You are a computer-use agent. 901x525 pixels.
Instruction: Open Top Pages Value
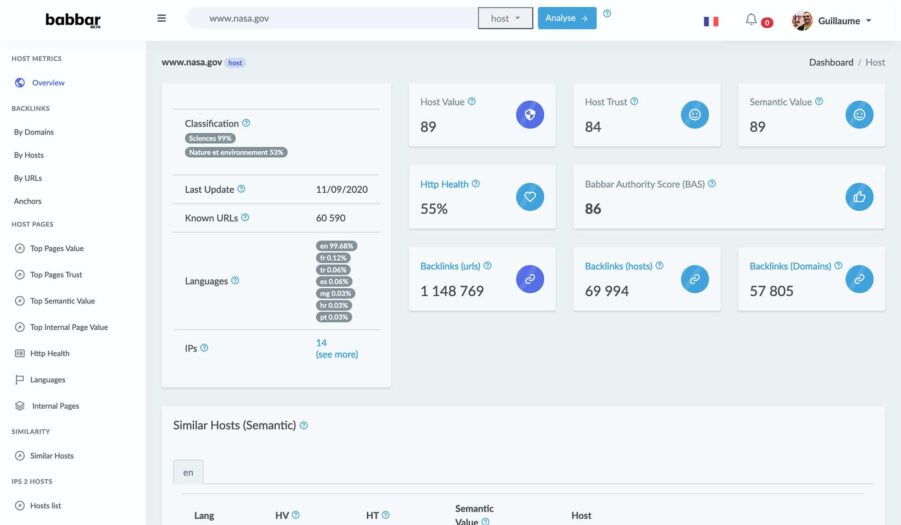[57, 249]
